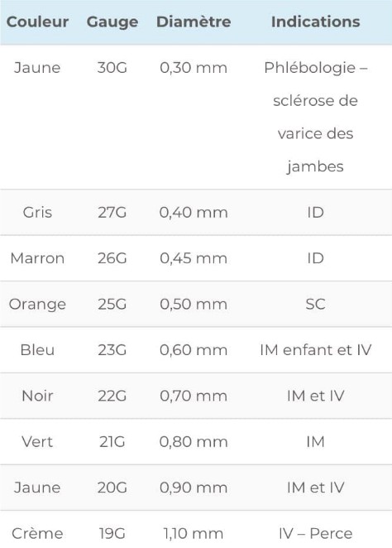The height and width of the screenshot is (548, 392).
Task: Click the 21G gauge cell
Action: coord(112,442)
